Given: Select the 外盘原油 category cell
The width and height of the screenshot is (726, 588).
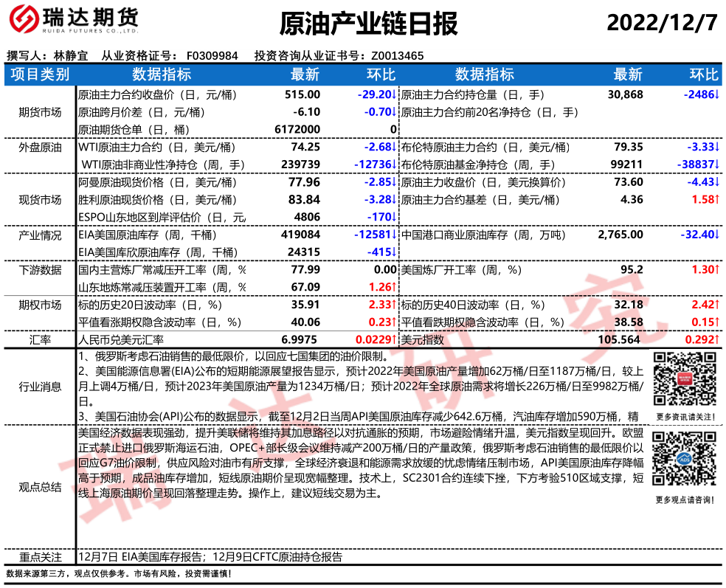Looking at the screenshot, I should pyautogui.click(x=40, y=148).
